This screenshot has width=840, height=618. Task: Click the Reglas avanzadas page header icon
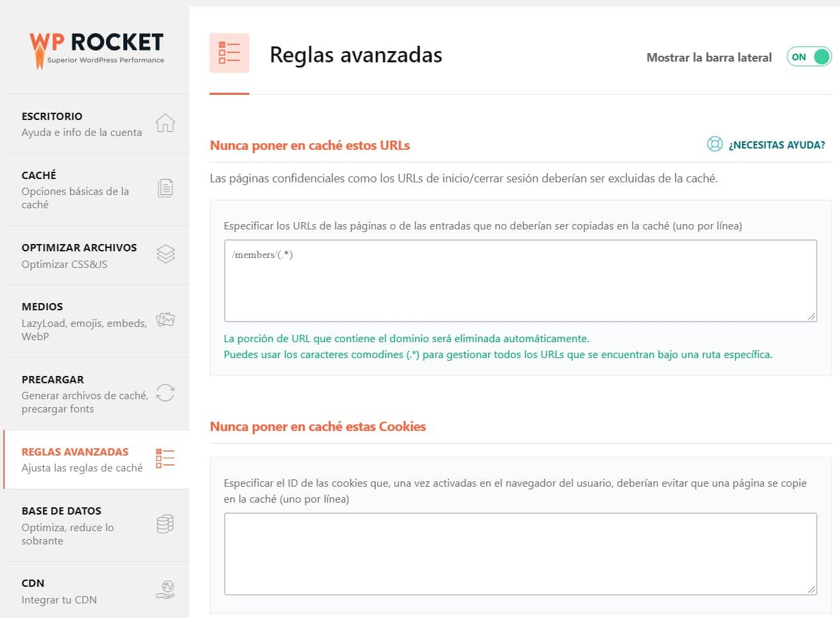click(229, 53)
